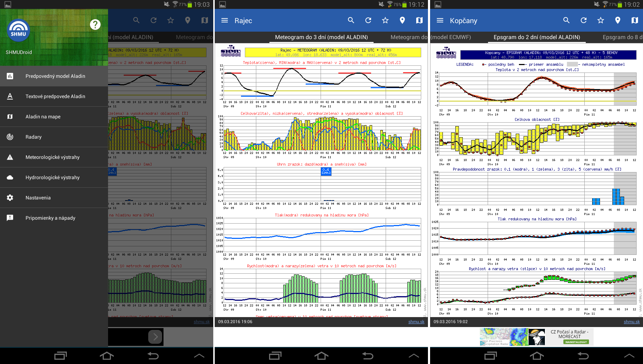Screen dimensions: 643x364
Task: Refresh the Kopčany forecast
Action: click(583, 21)
